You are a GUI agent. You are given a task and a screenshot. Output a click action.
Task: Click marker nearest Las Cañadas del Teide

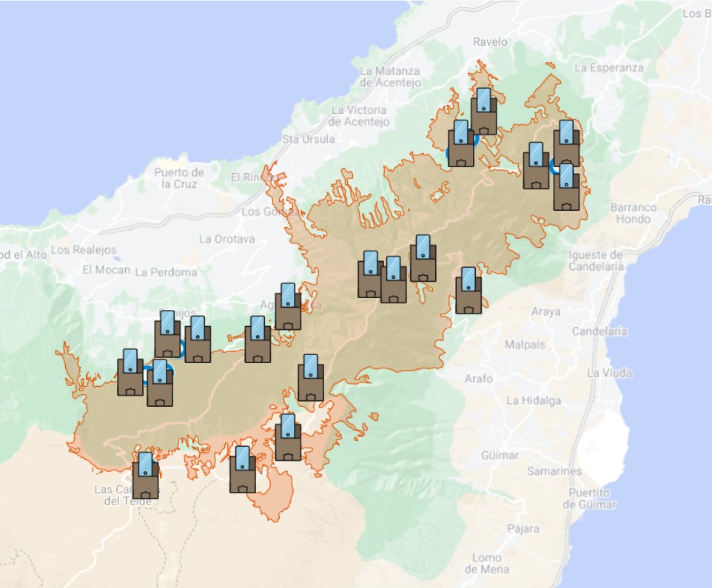click(146, 476)
